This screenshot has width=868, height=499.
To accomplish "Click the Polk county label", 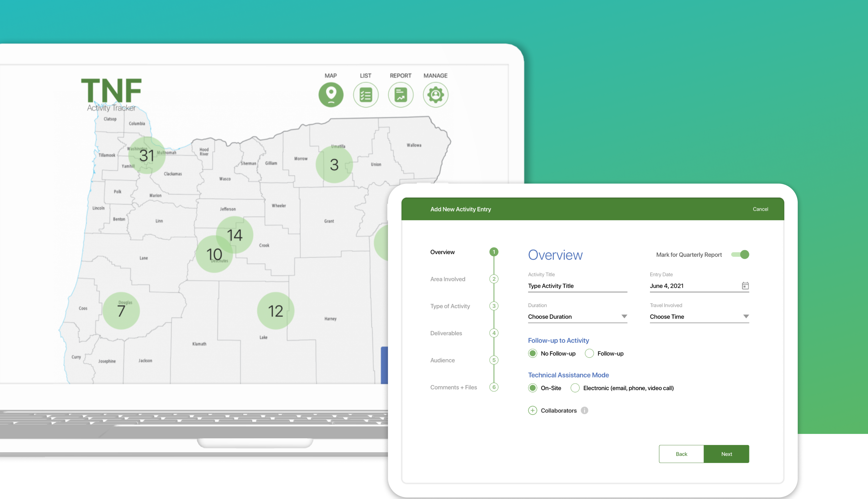I will tap(118, 192).
